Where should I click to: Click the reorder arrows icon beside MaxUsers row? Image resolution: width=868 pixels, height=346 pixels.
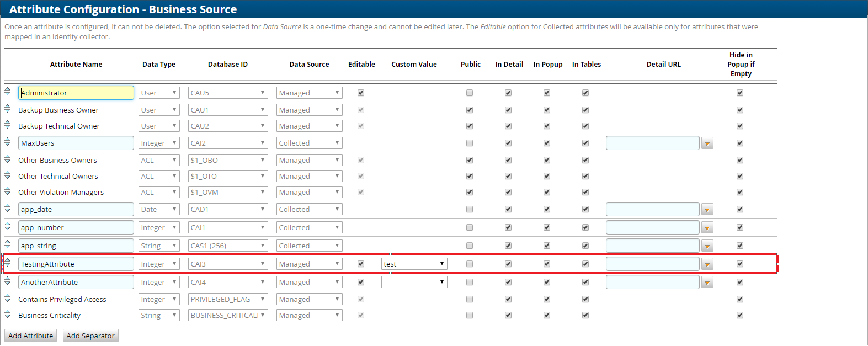tap(8, 142)
